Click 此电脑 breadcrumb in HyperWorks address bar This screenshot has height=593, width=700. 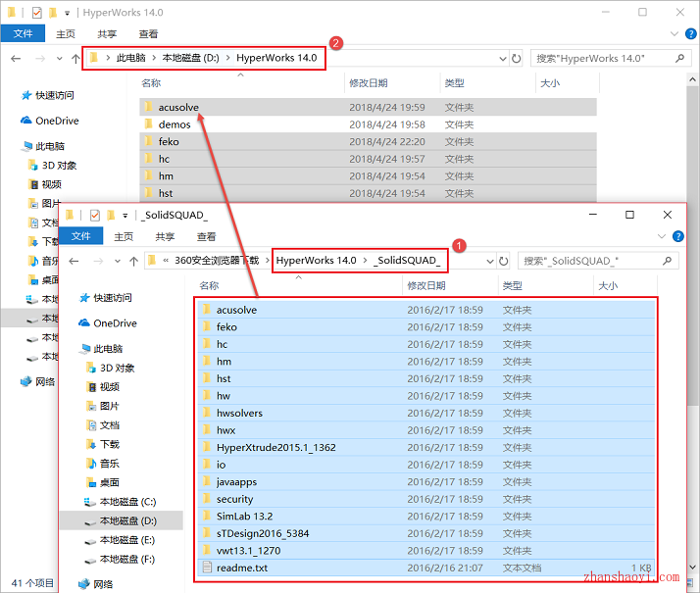click(131, 58)
